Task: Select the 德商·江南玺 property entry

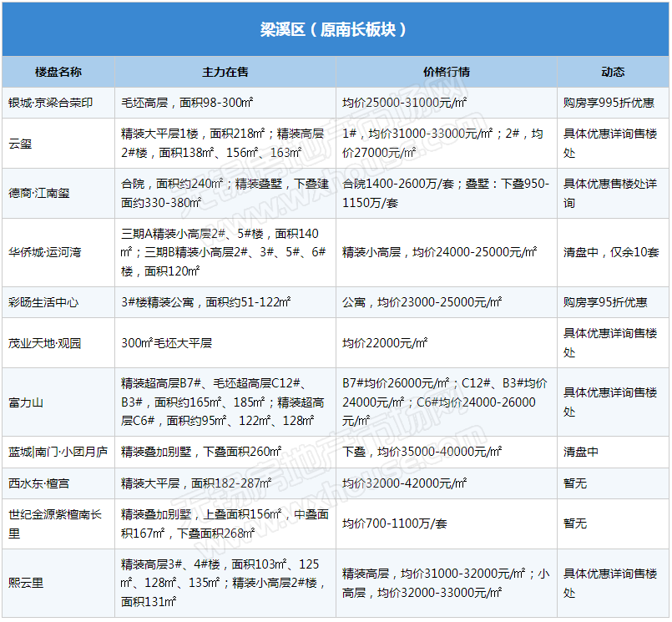Action: (x=39, y=194)
